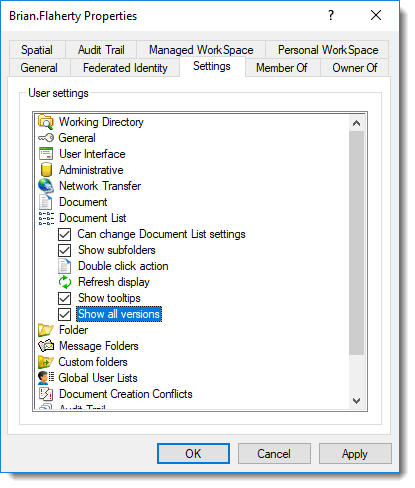
Task: Select the Network Transfer tree item label
Action: tap(100, 186)
